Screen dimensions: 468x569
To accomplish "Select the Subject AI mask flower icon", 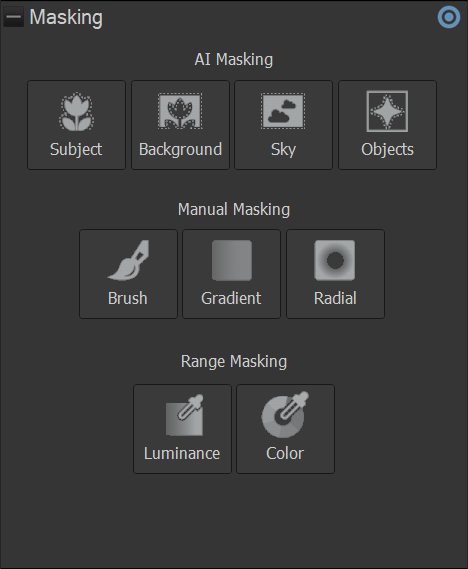I will coord(77,111).
